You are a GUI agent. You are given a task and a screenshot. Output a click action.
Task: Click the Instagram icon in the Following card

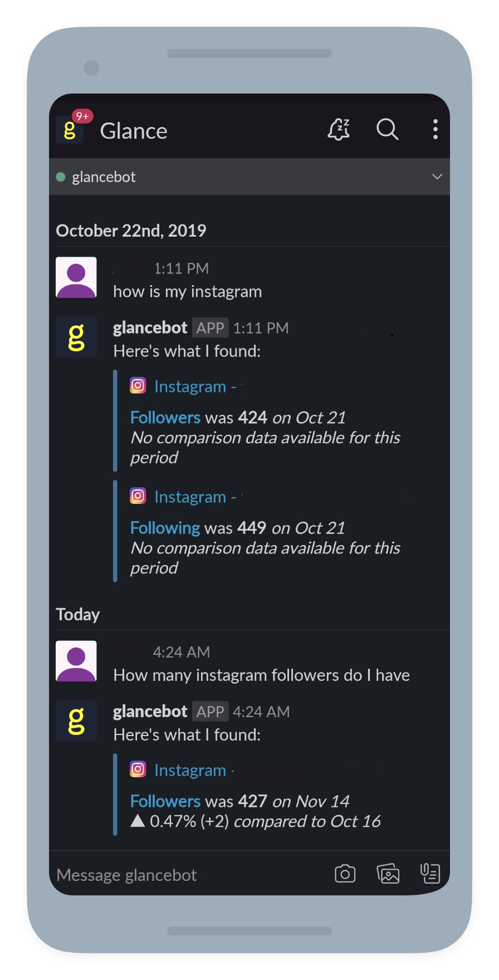coord(137,495)
